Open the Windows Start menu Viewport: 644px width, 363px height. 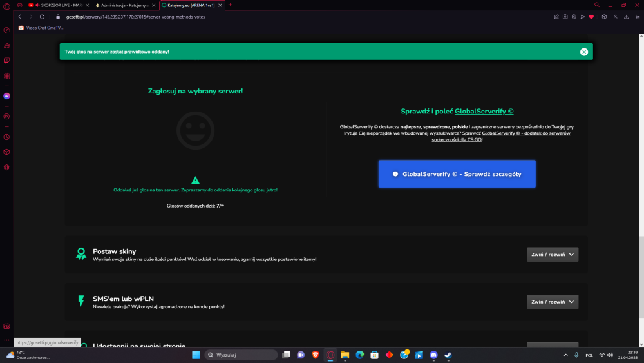click(x=196, y=355)
